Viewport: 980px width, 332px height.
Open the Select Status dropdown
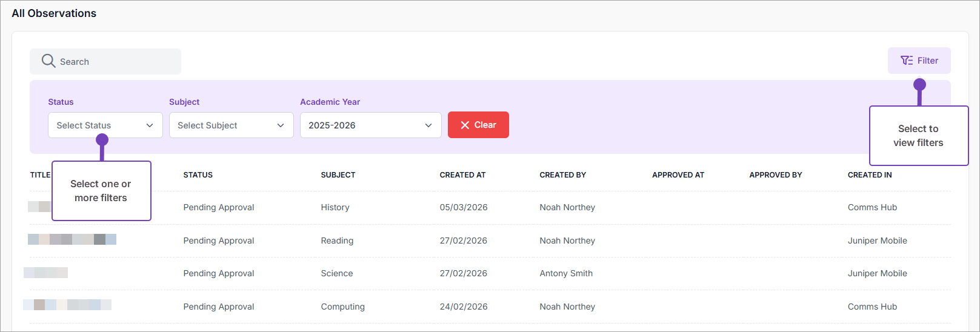(105, 125)
